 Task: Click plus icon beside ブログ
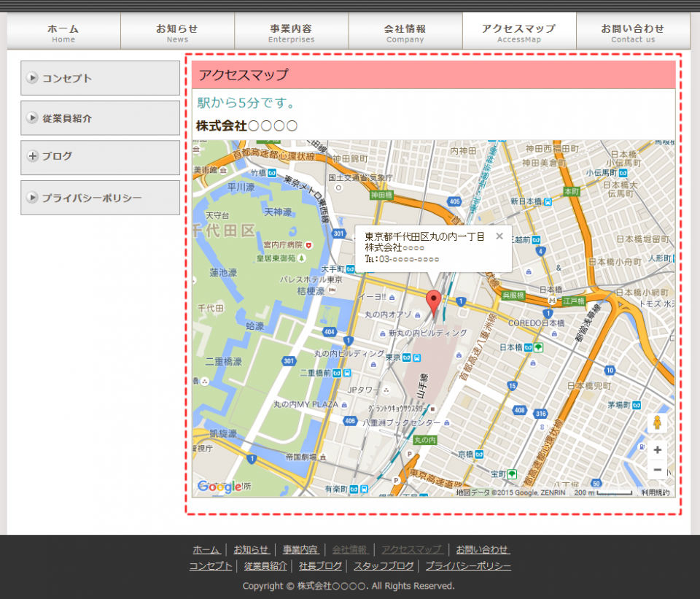click(x=32, y=156)
